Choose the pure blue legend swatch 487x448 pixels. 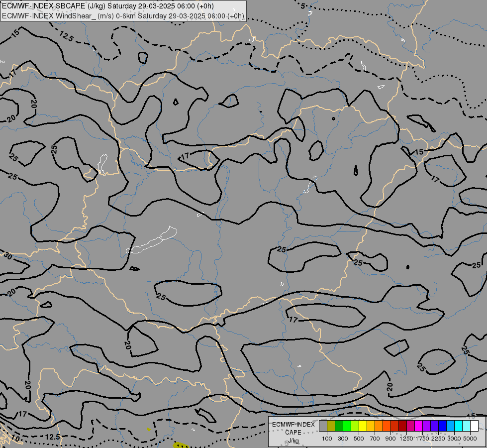(443, 426)
